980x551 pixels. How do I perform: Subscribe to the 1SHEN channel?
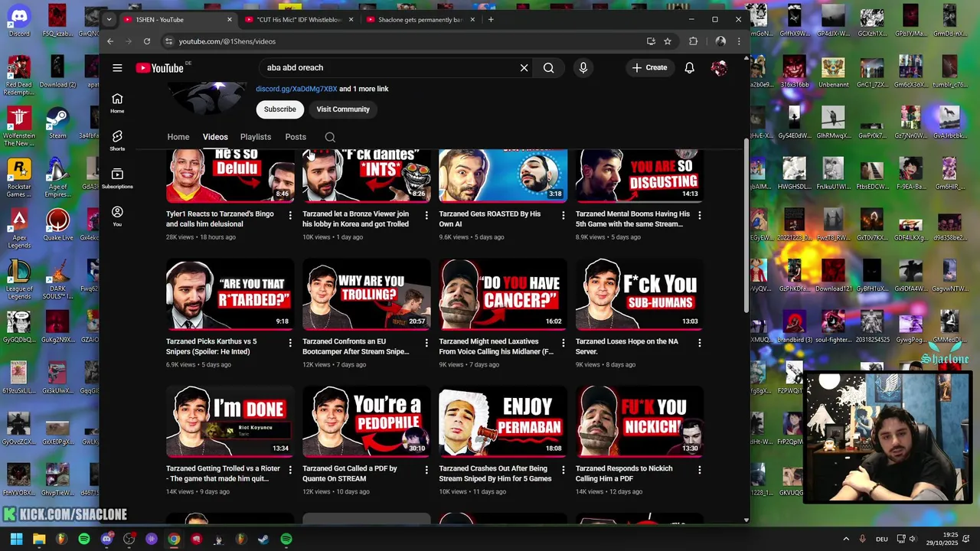[280, 109]
